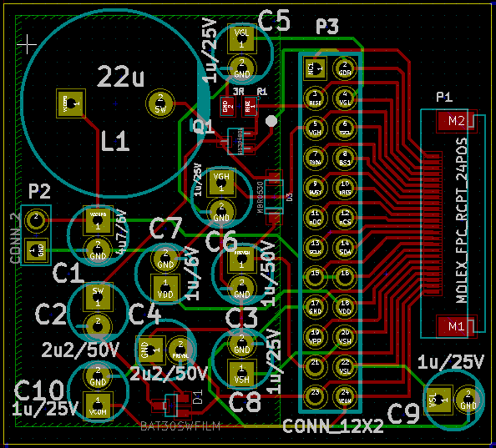
Task: Click unlabeled P3 pad 21
Action: click(315, 366)
